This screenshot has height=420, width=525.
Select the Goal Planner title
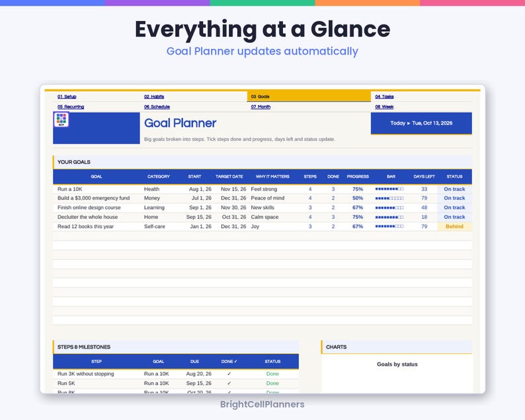tap(180, 123)
